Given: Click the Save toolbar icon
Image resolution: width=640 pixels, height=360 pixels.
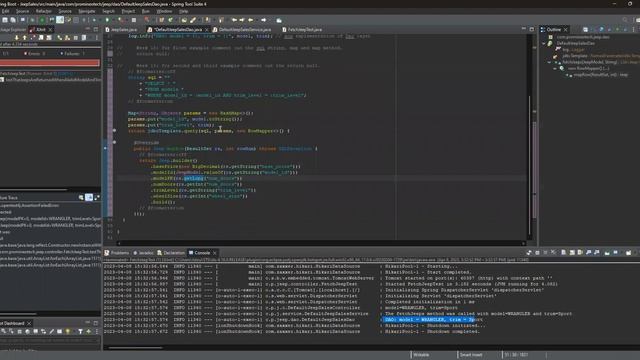Looking at the screenshot, I should pos(5,20).
